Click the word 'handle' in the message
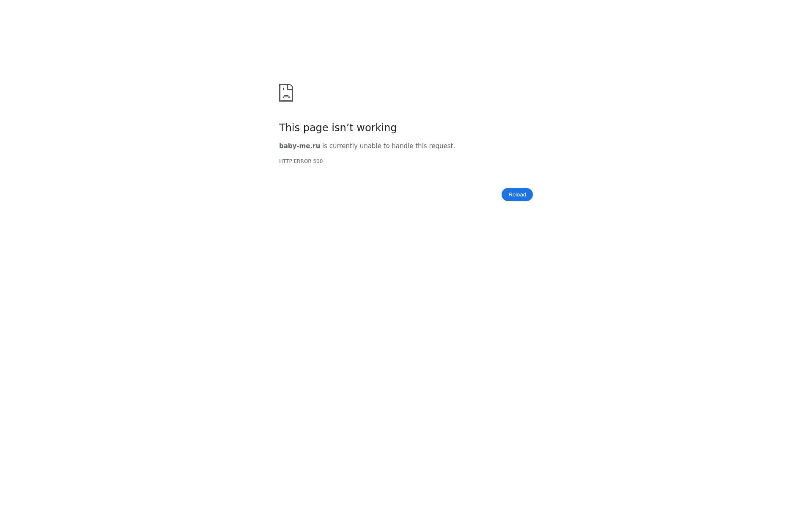The width and height of the screenshot is (812, 508). pyautogui.click(x=403, y=146)
